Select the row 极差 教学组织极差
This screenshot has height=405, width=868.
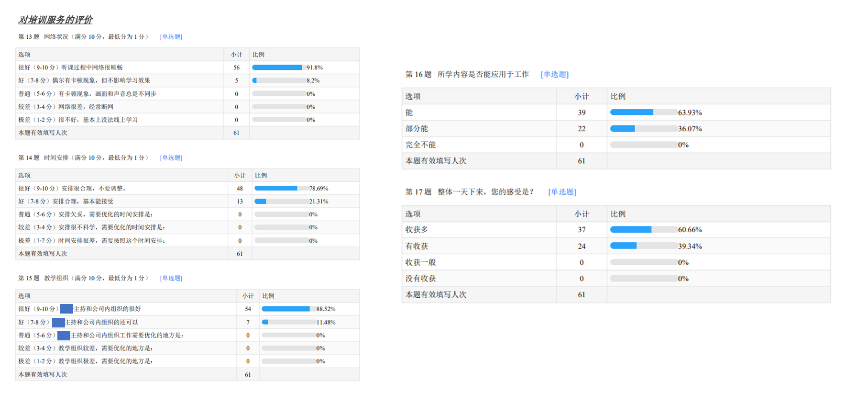(187, 361)
